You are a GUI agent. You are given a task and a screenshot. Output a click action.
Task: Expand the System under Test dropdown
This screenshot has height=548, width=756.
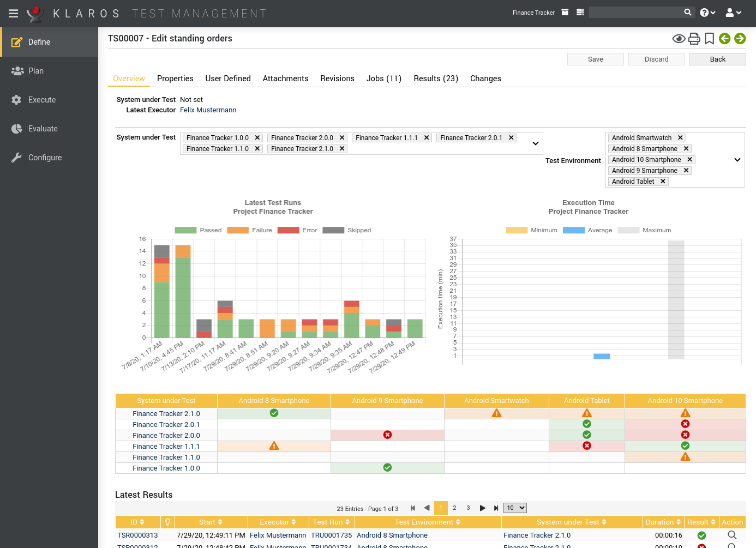[x=536, y=143]
